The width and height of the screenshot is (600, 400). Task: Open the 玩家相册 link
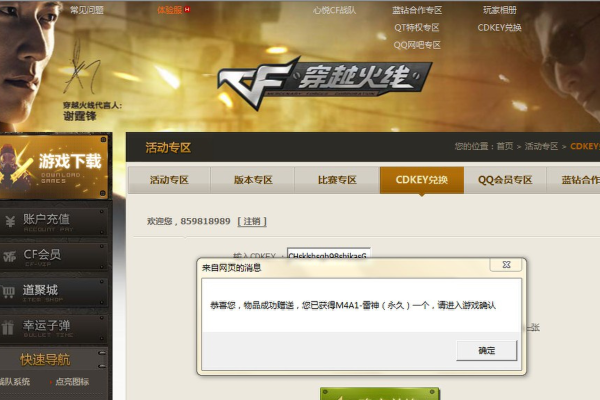point(500,10)
